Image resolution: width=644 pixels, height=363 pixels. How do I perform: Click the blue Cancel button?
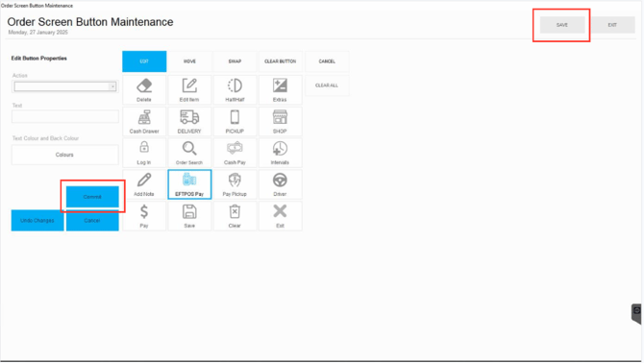92,221
